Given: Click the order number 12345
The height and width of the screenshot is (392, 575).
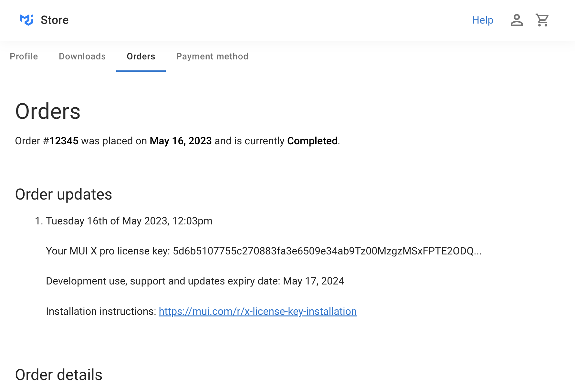Looking at the screenshot, I should click(64, 141).
